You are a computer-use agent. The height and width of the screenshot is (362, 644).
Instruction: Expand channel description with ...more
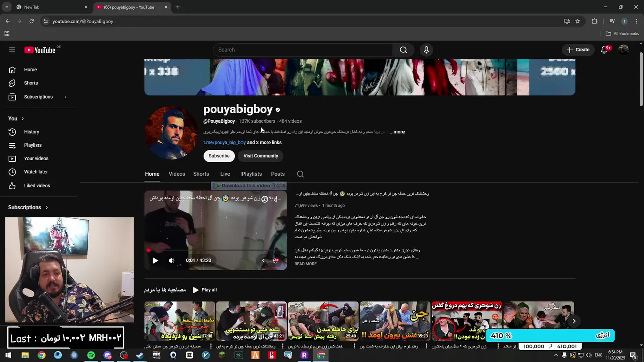coord(397,132)
